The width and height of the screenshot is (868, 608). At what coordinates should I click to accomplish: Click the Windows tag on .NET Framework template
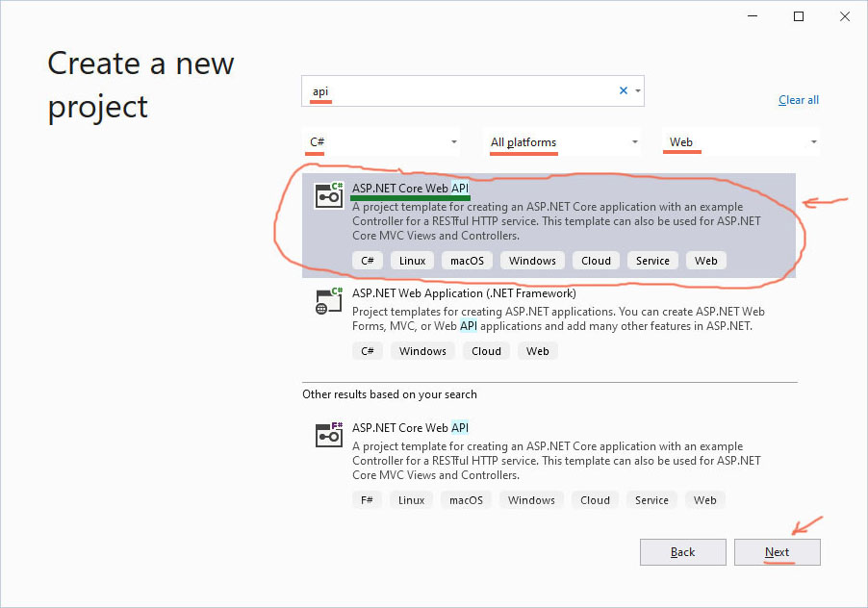422,351
